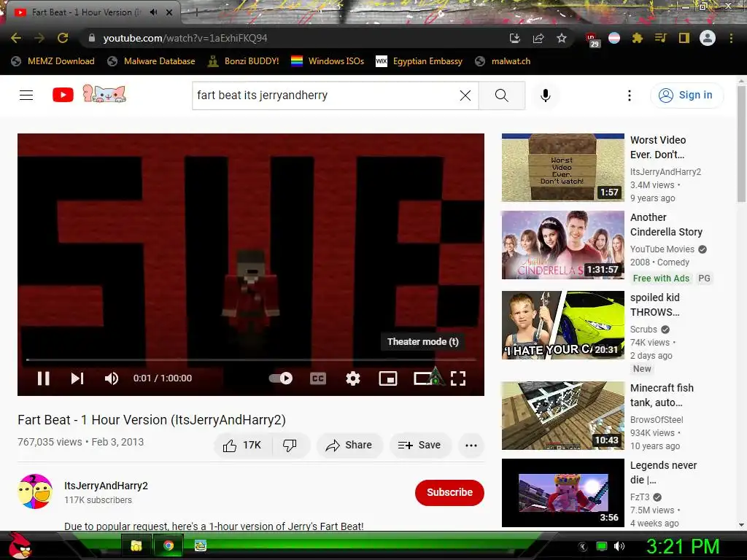Open YouTube settings three-dot menu
Viewport: 747px width, 560px height.
tap(630, 96)
